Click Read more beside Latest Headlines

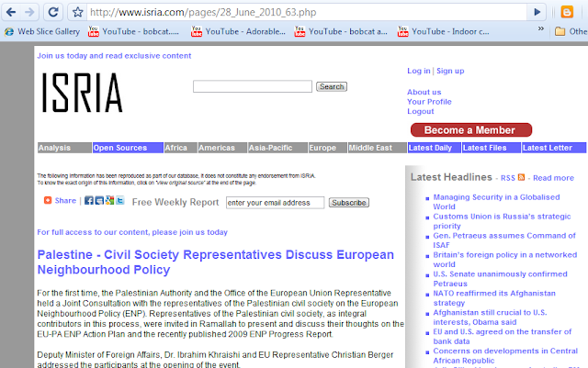point(553,178)
